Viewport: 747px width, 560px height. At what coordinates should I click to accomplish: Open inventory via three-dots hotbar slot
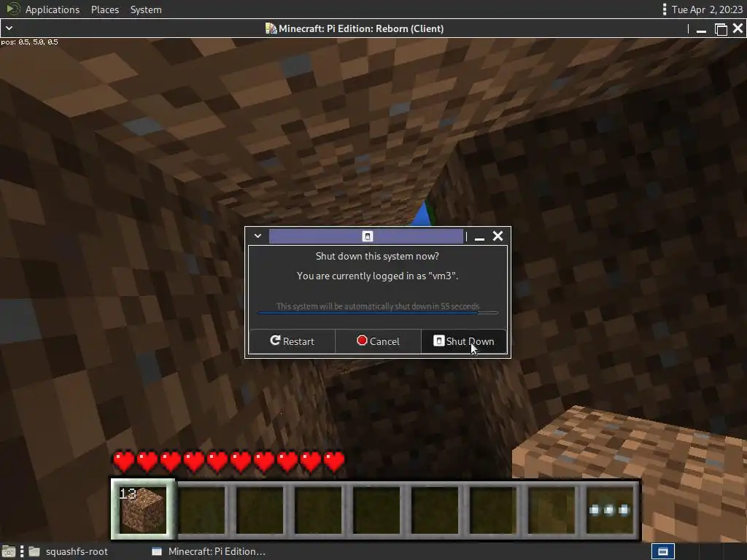609,510
